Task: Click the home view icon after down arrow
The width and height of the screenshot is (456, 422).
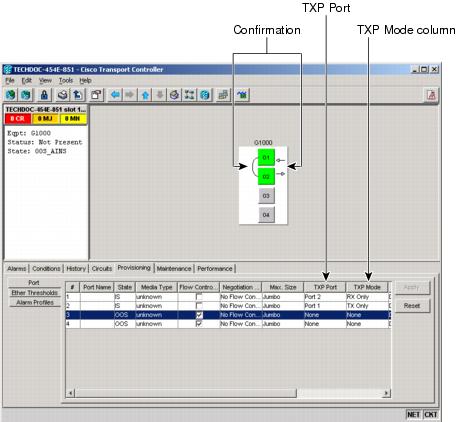Action: pos(174,95)
